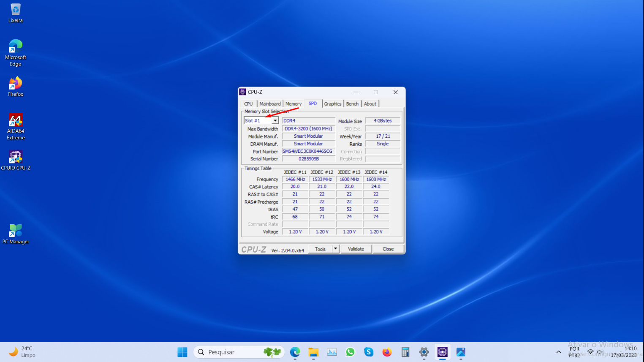
Task: Open the resource monitor graph taskbar icon
Action: [332, 352]
